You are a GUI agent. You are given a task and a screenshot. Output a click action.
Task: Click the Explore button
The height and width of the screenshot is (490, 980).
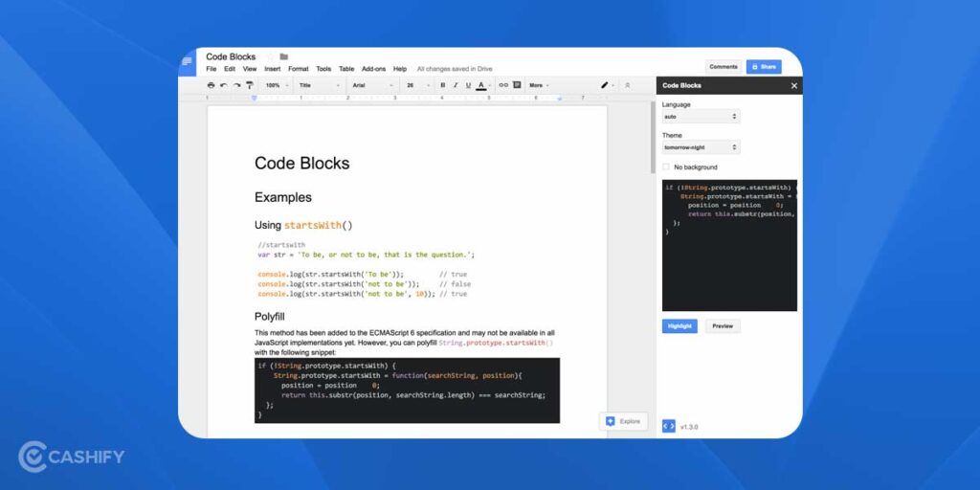623,421
